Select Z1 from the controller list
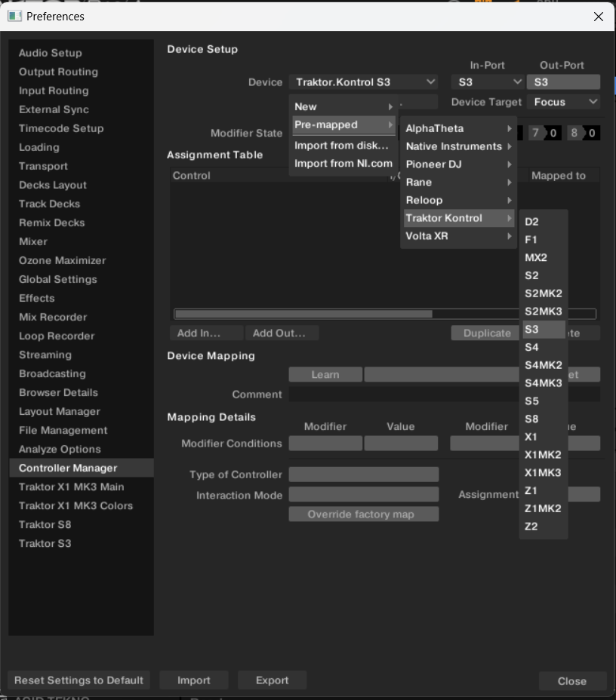This screenshot has width=616, height=700. (544, 490)
